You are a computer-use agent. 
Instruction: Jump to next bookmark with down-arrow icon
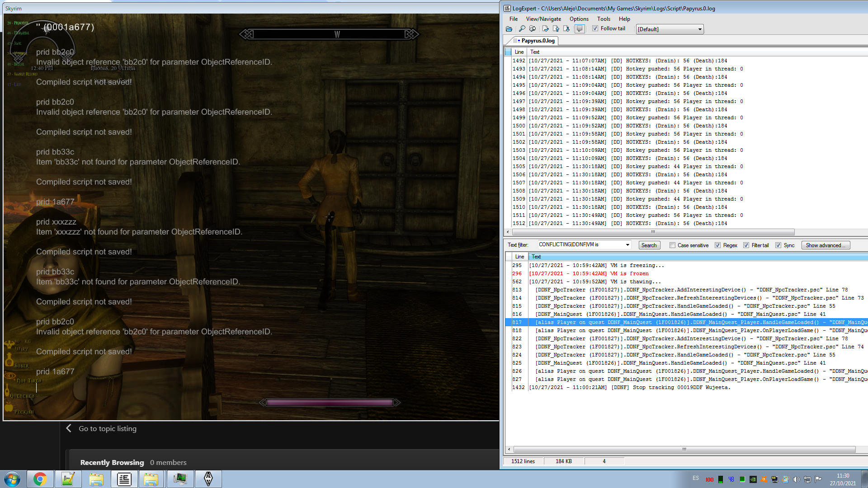click(x=566, y=29)
